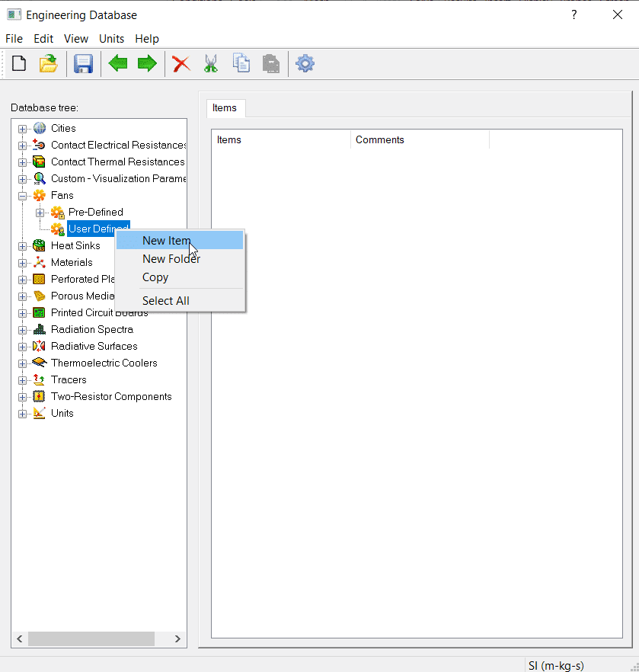Click the Comments column header

click(x=420, y=139)
